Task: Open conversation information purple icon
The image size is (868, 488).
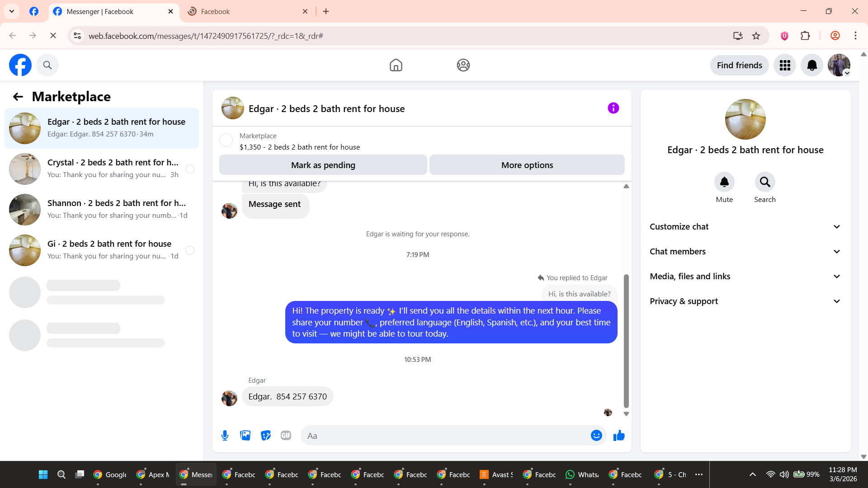Action: coord(613,108)
